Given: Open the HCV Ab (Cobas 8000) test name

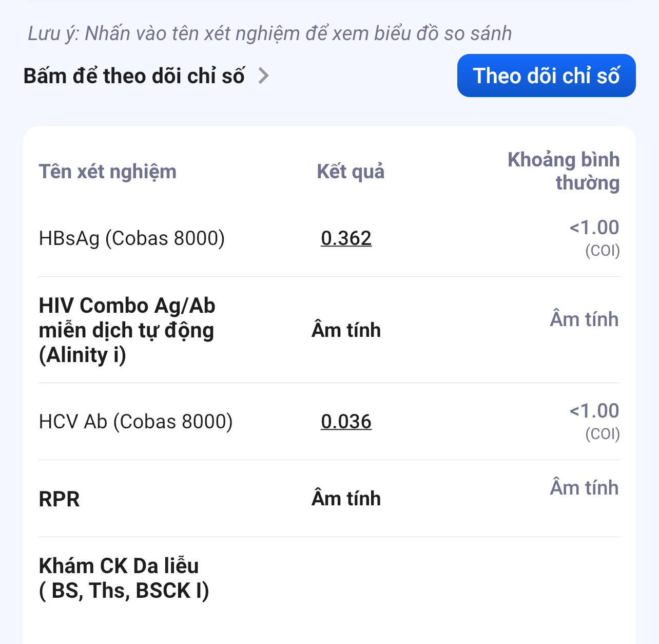Looking at the screenshot, I should pyautogui.click(x=135, y=422).
